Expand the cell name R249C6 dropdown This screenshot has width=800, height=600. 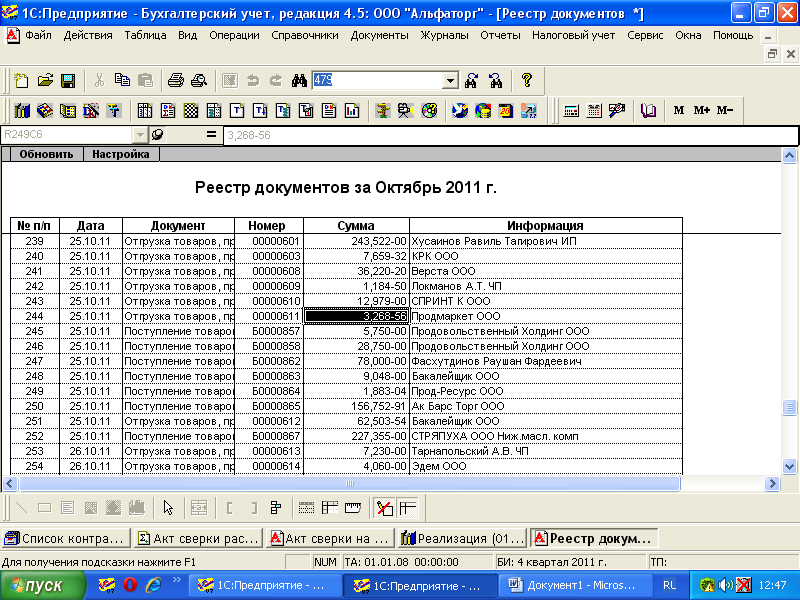(140, 135)
